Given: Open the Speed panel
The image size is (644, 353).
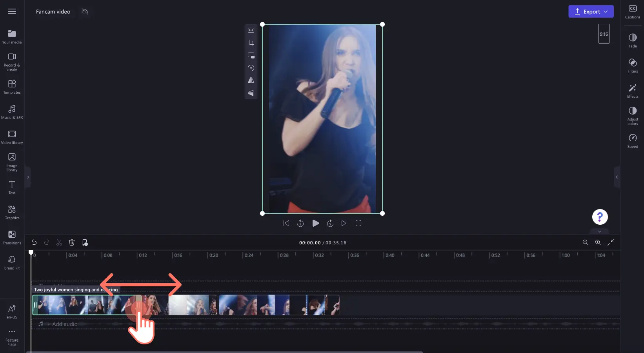Looking at the screenshot, I should tap(633, 141).
